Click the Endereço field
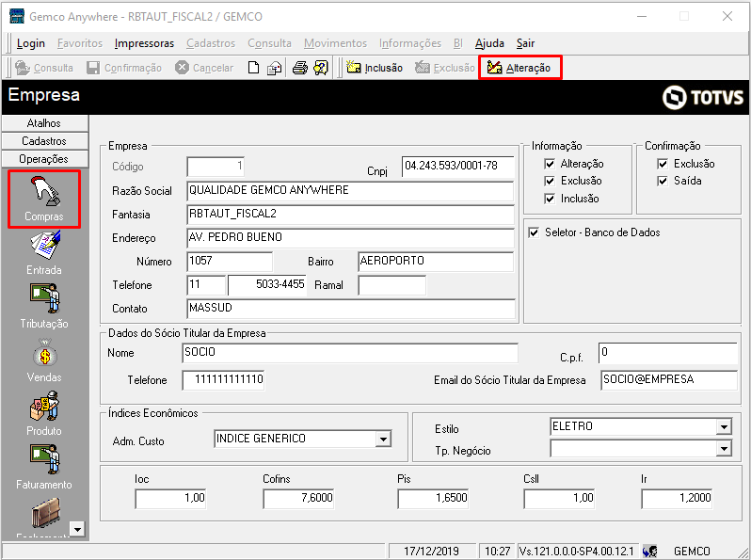 (x=350, y=237)
